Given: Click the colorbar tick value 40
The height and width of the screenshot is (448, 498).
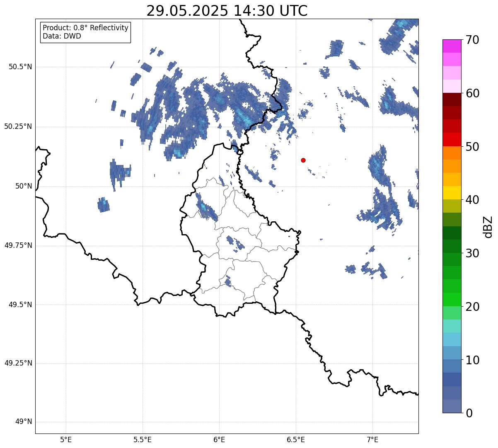Looking at the screenshot, I should [x=472, y=200].
